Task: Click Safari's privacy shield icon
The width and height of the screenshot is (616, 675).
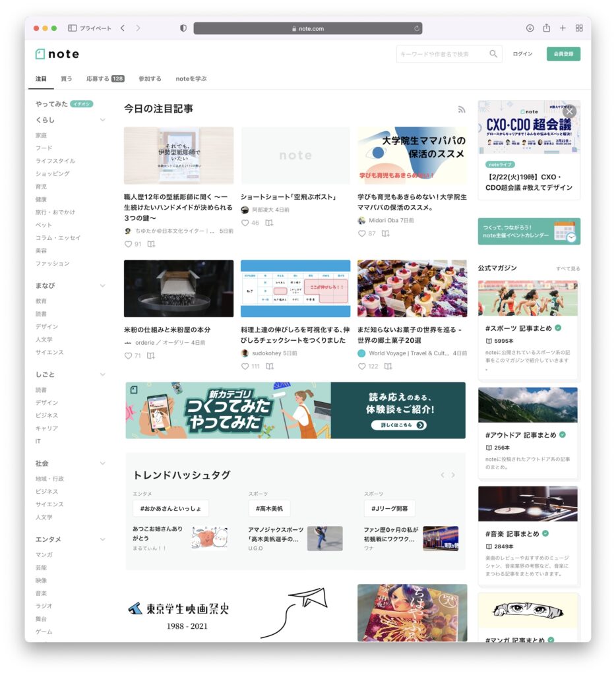Action: (x=183, y=28)
